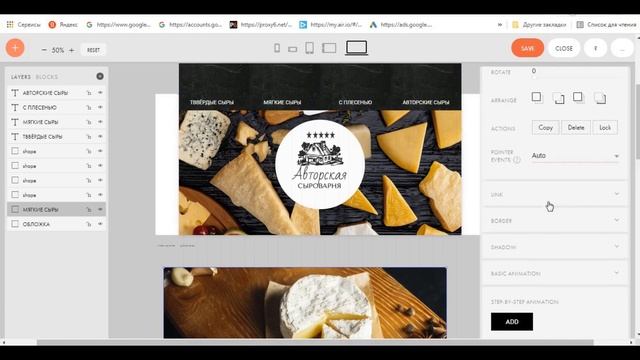Viewport: 640px width, 360px height.
Task: Click АВТОРСКИЕ СЫРЫ menu item on canvas
Action: point(426,102)
